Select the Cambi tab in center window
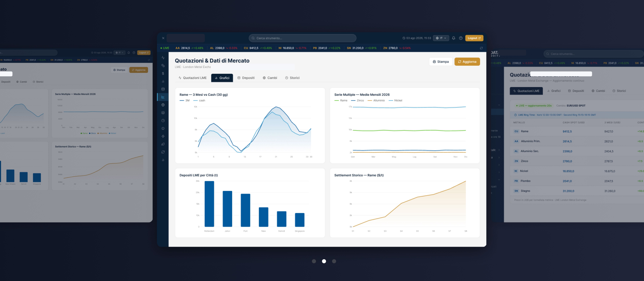The height and width of the screenshot is (281, 644). tap(270, 78)
